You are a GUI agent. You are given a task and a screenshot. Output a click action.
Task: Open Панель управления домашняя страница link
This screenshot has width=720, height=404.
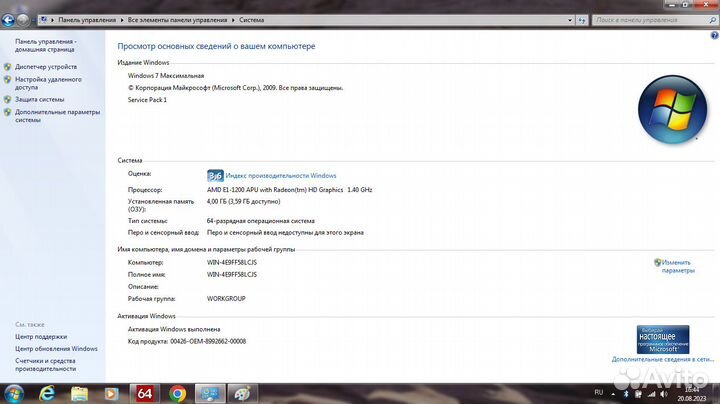(45, 45)
